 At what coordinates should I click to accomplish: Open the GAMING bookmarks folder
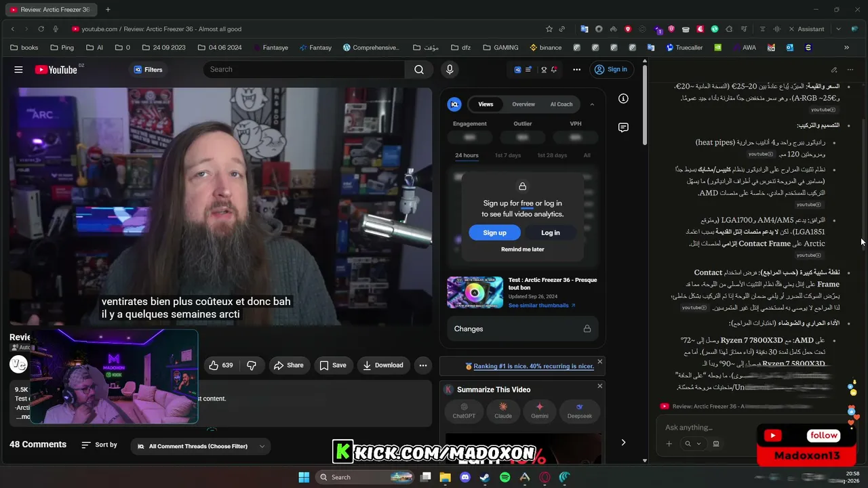click(x=500, y=47)
